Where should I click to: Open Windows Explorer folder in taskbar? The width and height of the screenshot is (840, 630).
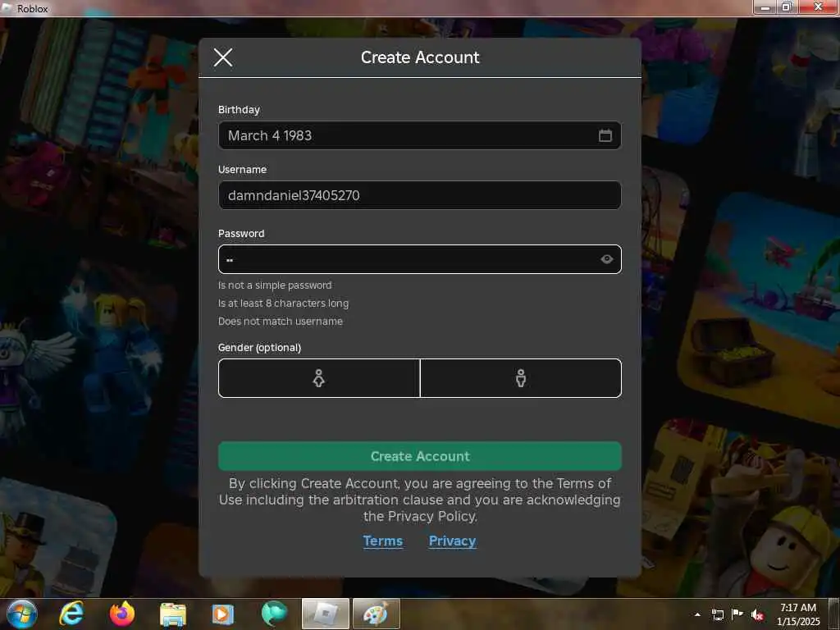click(172, 614)
